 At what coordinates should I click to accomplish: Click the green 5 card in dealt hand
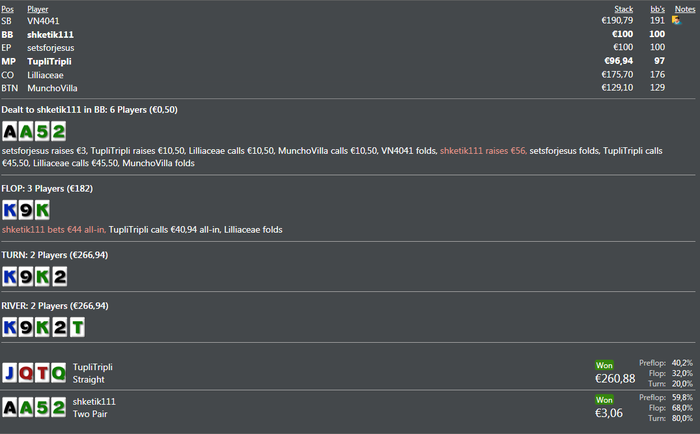(x=42, y=131)
